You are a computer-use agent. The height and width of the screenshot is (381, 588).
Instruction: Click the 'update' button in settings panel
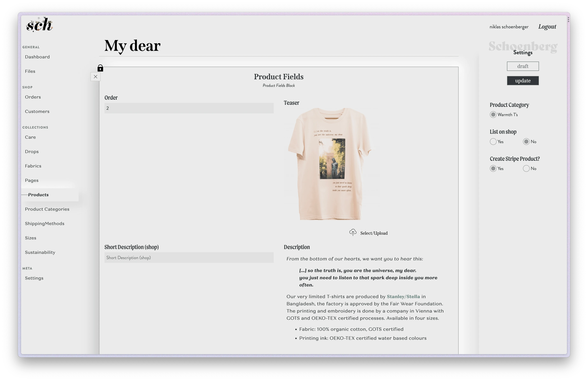(523, 81)
